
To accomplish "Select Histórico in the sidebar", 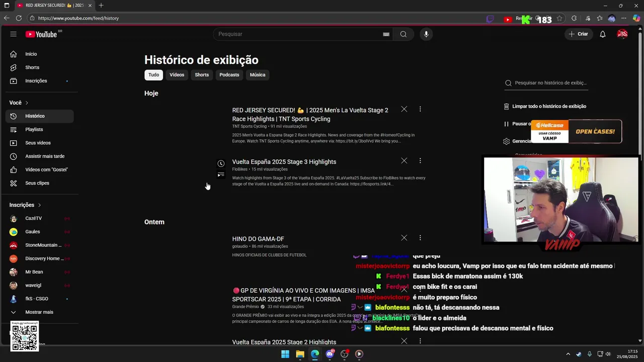I will click(x=40, y=116).
